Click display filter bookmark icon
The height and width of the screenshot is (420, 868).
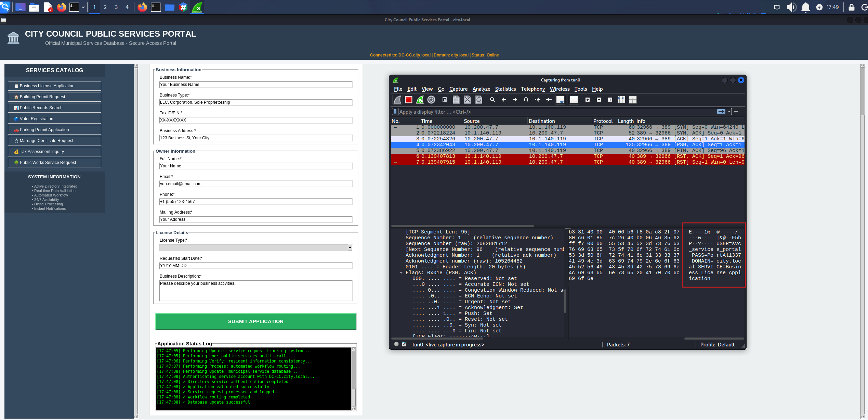tap(395, 112)
